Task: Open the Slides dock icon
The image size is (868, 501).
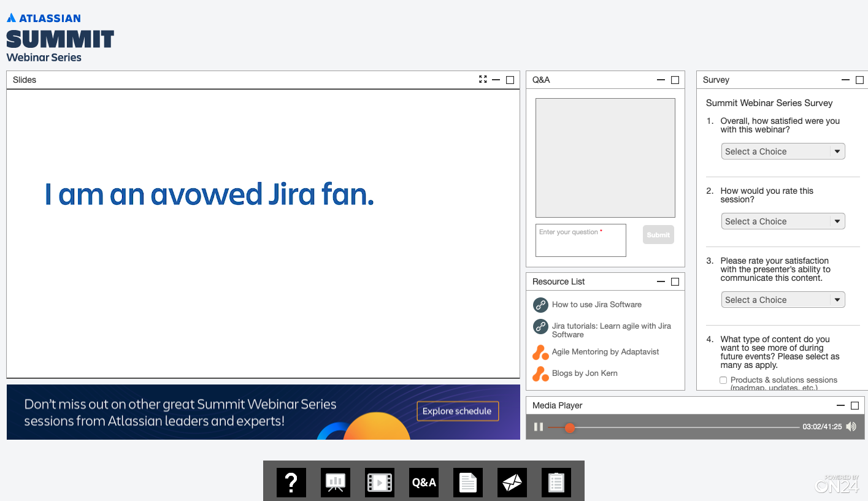Action: click(336, 483)
